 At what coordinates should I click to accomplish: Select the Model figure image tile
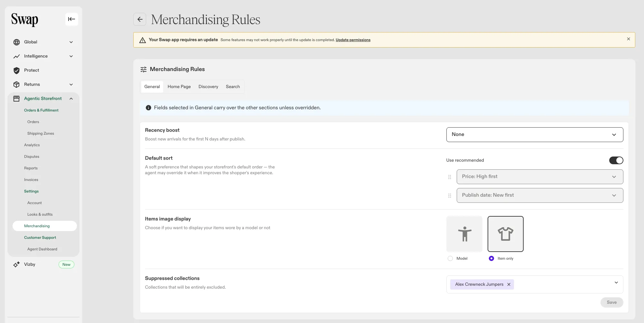464,234
